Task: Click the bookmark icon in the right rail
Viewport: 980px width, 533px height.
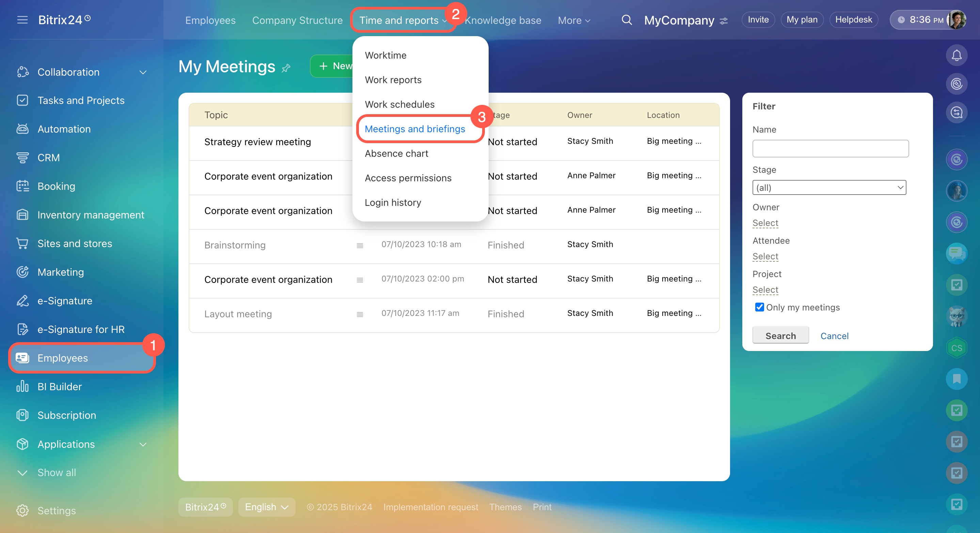Action: [x=956, y=378]
